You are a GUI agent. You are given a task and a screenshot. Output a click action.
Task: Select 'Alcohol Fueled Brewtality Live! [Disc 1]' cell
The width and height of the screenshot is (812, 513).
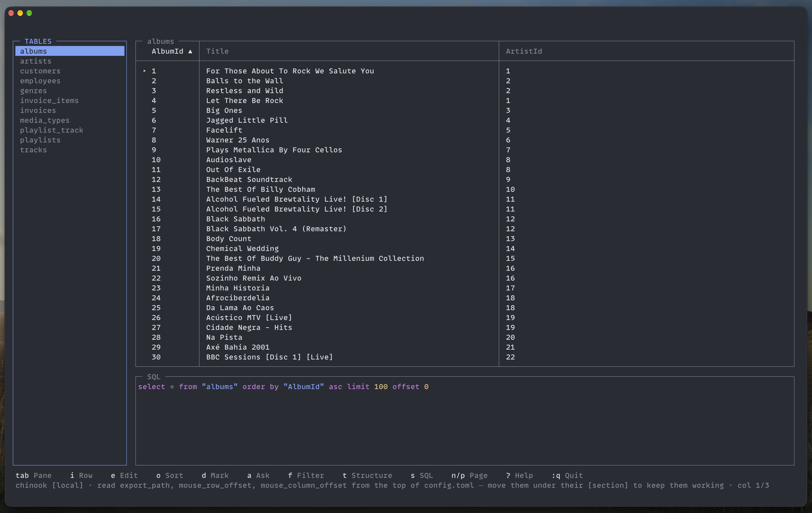click(297, 199)
